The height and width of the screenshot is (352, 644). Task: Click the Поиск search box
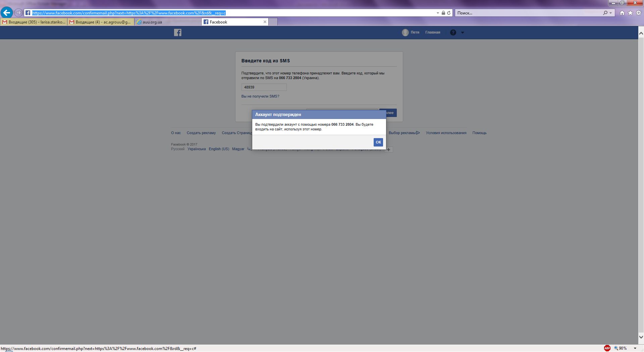[x=528, y=13]
